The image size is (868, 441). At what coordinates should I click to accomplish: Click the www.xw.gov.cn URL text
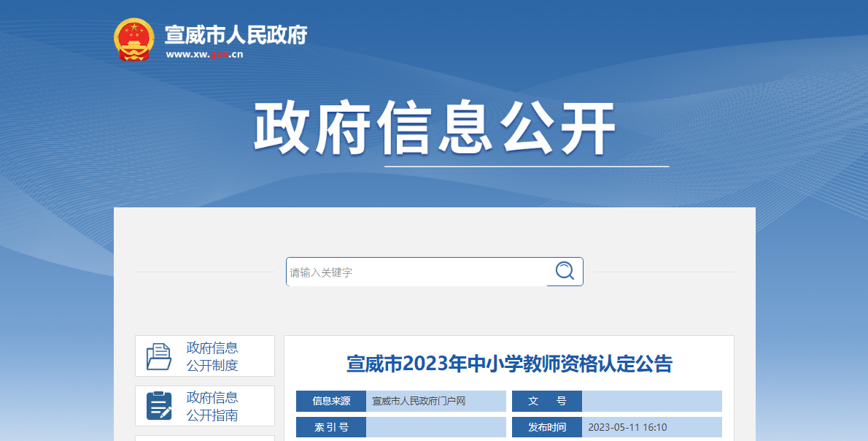point(204,54)
